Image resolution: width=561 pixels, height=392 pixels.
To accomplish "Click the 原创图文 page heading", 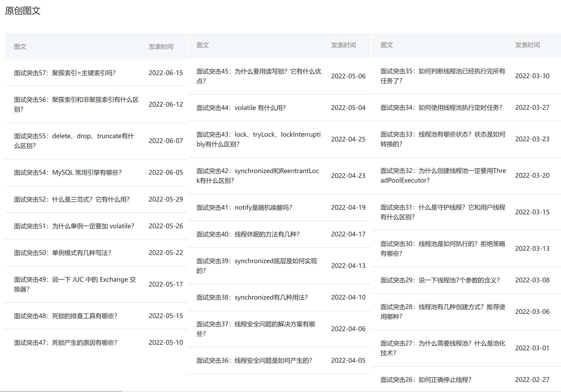I will 23,11.
